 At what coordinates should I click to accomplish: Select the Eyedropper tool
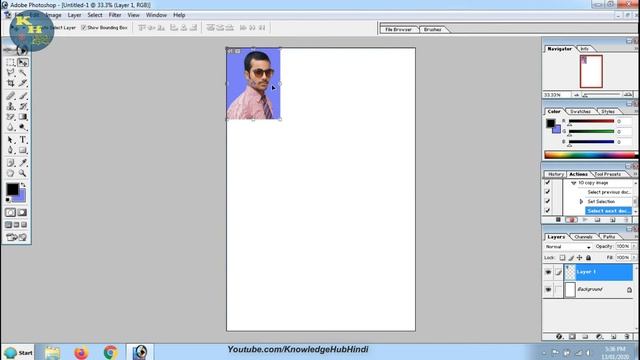click(22, 163)
